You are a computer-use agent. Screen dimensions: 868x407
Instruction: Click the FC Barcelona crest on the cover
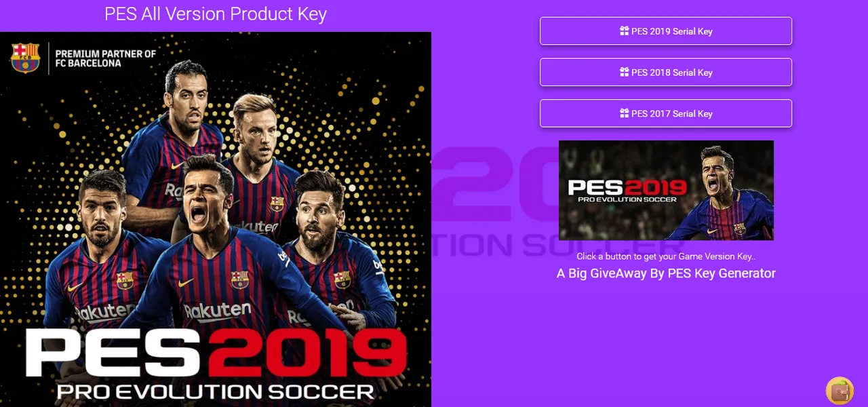pos(25,58)
